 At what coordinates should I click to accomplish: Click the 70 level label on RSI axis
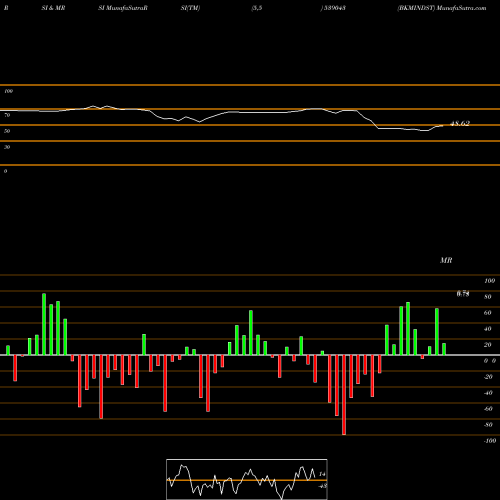coord(7,115)
